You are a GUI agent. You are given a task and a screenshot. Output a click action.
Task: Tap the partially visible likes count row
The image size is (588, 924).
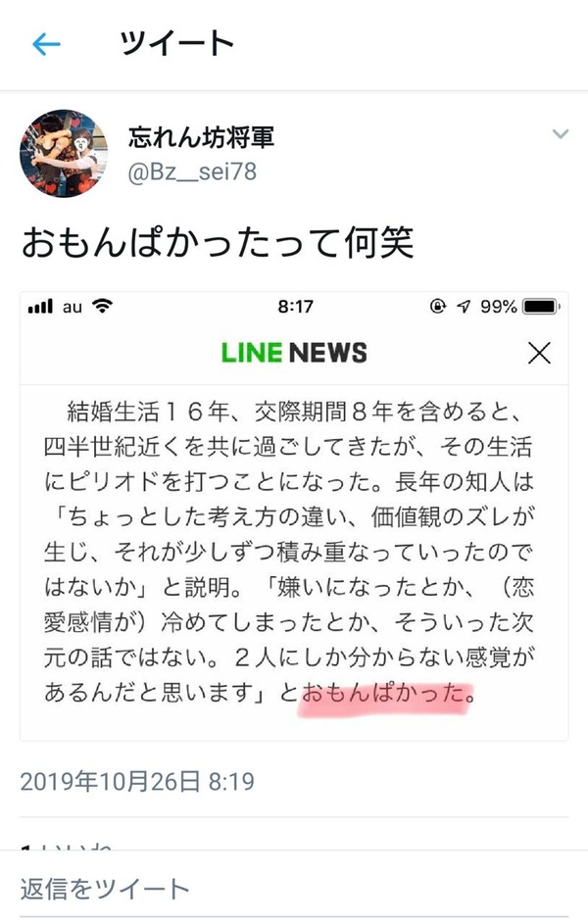294,845
